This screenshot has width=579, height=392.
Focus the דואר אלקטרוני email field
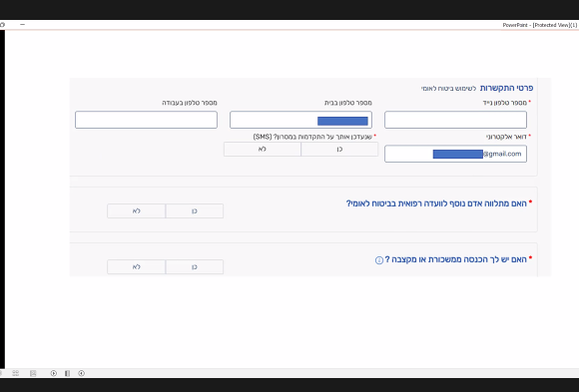(x=455, y=154)
